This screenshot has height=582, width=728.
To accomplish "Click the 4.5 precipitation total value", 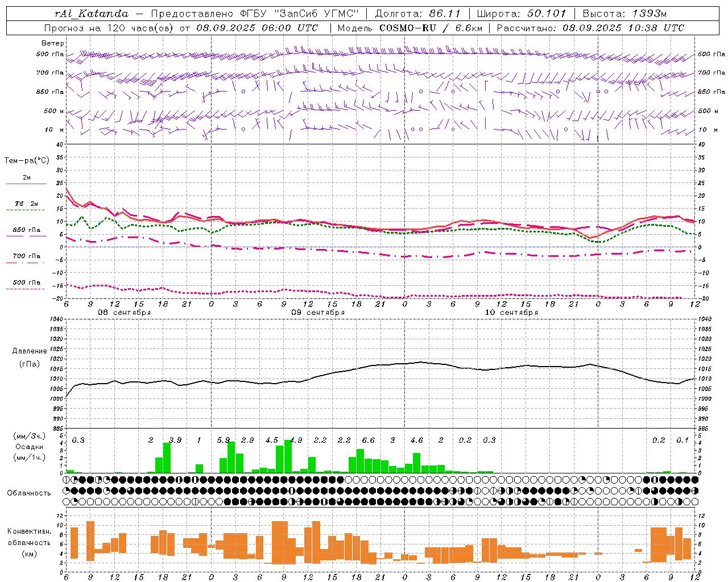I will (x=272, y=440).
